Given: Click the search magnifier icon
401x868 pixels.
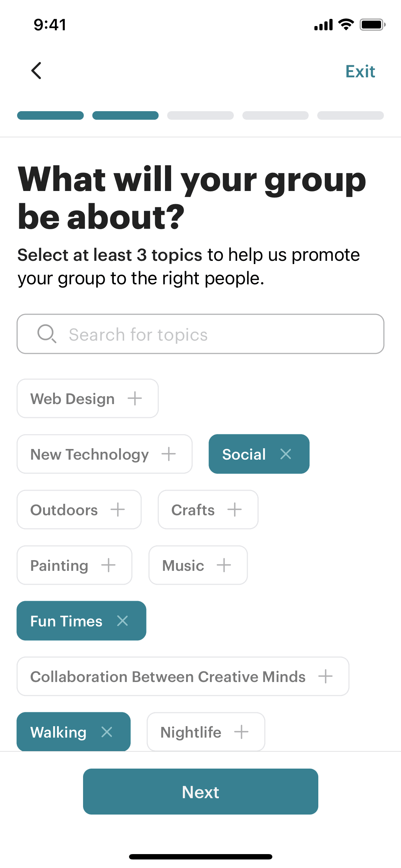Looking at the screenshot, I should click(x=47, y=334).
